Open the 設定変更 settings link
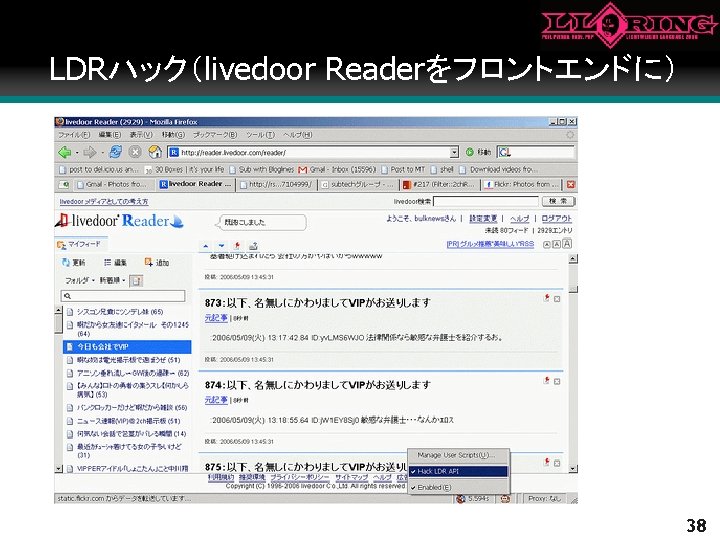The height and width of the screenshot is (540, 720). pos(483,219)
